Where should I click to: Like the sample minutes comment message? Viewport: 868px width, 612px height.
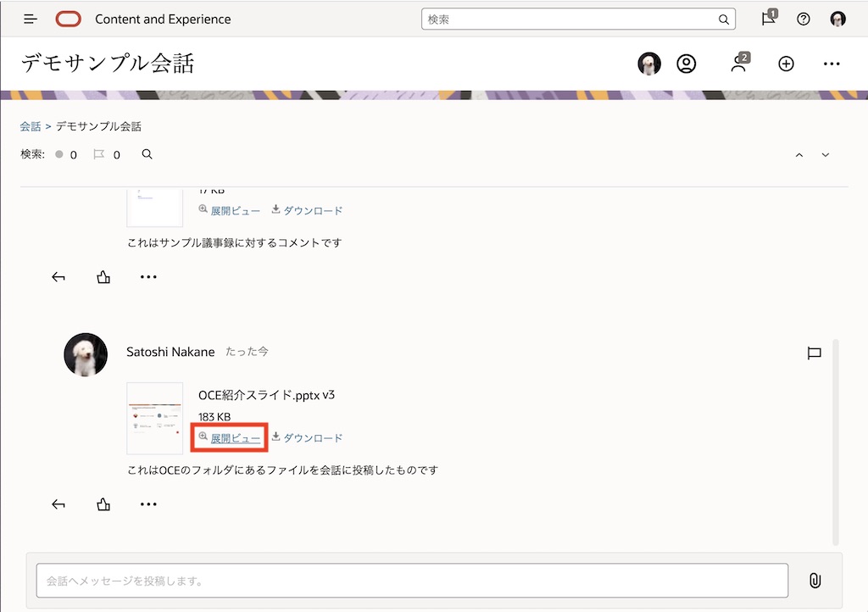[x=103, y=276]
